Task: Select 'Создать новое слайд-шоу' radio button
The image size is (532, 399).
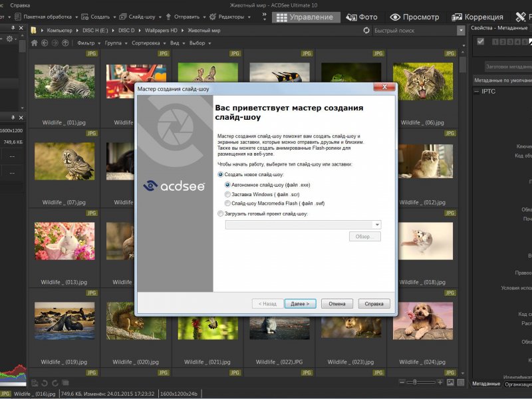Action: click(x=221, y=174)
